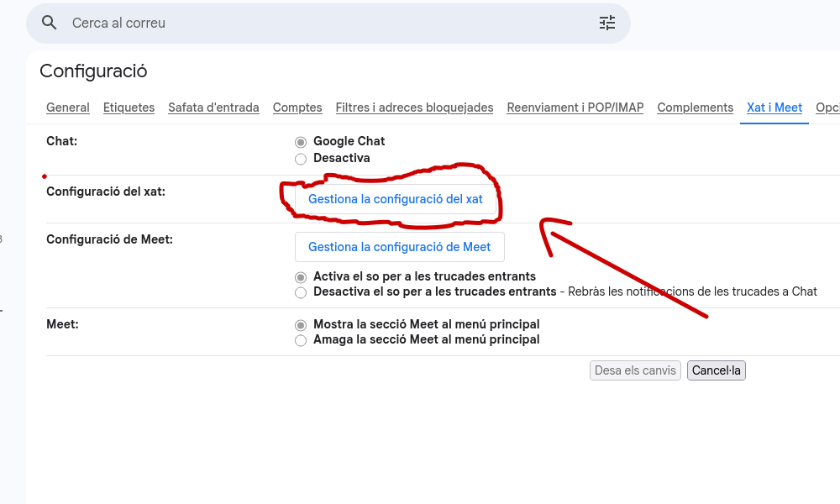Select 'Mostra la secció Meet' radio option

(301, 325)
